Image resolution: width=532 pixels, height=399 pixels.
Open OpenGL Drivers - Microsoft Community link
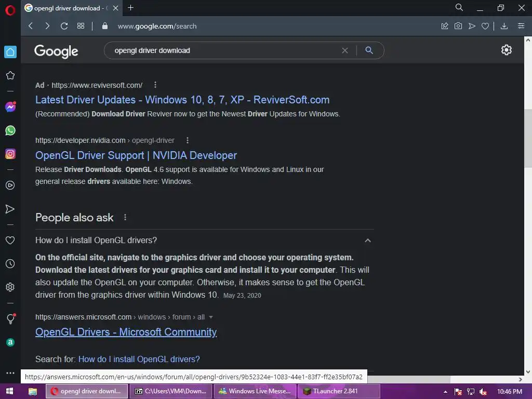click(126, 332)
